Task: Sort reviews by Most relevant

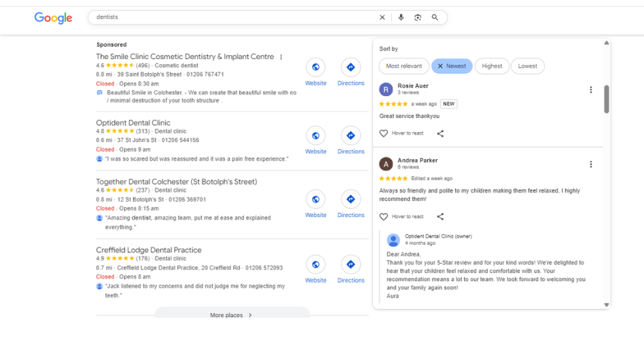Action: (x=404, y=66)
